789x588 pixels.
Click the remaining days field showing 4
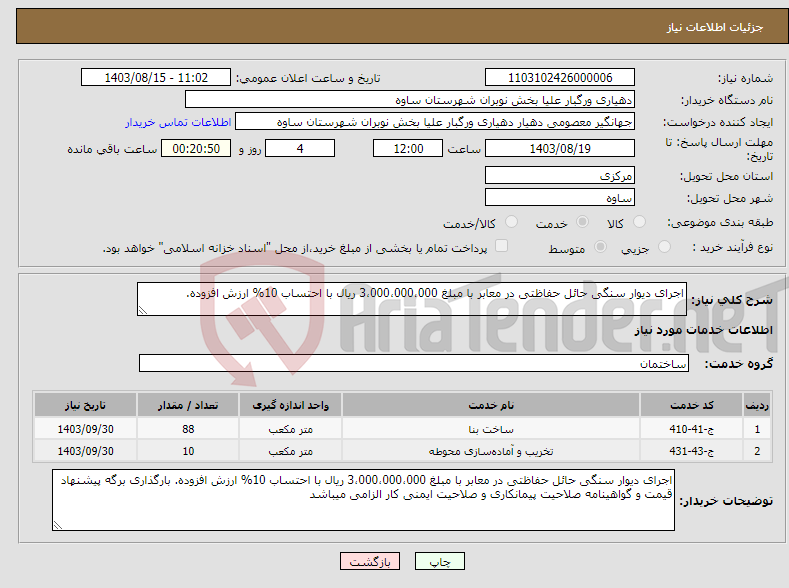coord(300,148)
